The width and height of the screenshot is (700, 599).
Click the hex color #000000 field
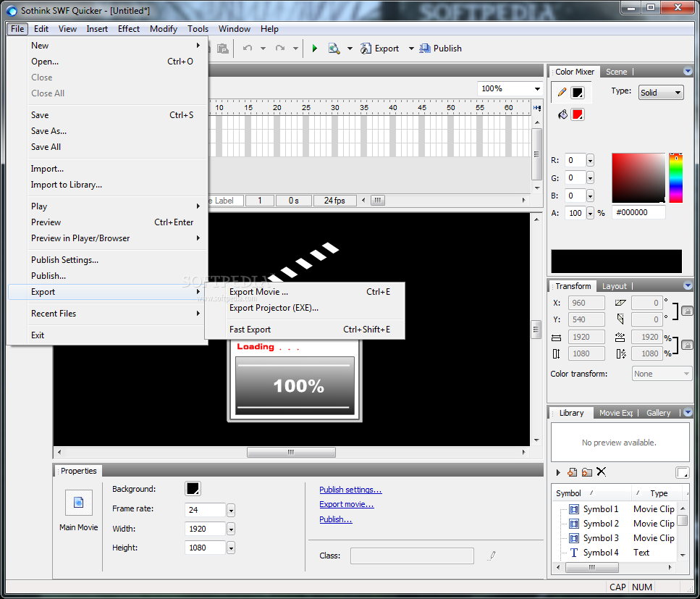pos(638,213)
